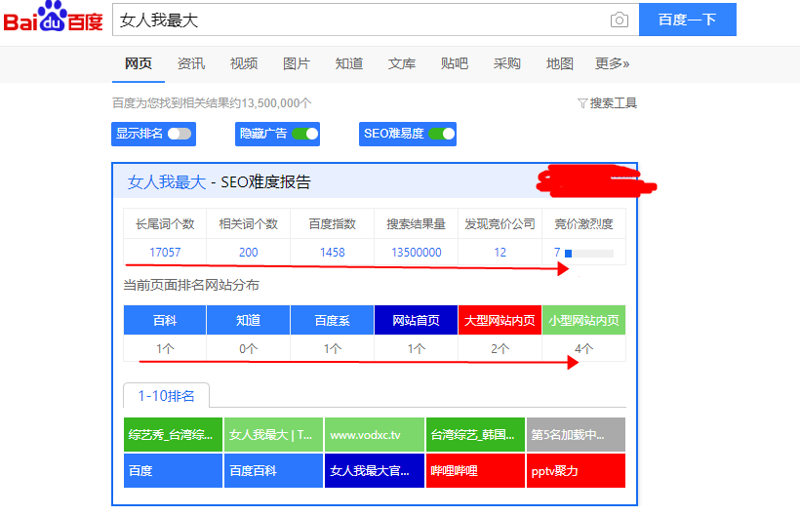Click the 知道 distribution header cell

click(x=248, y=320)
